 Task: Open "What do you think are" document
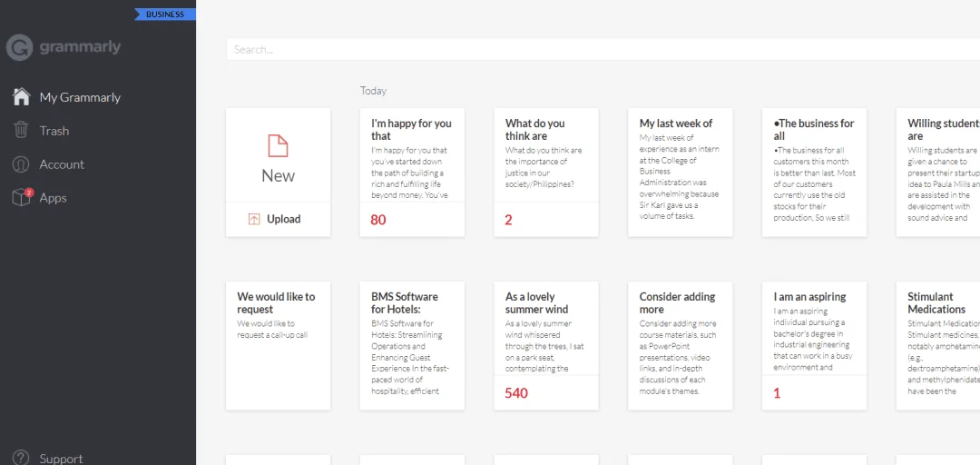click(546, 173)
